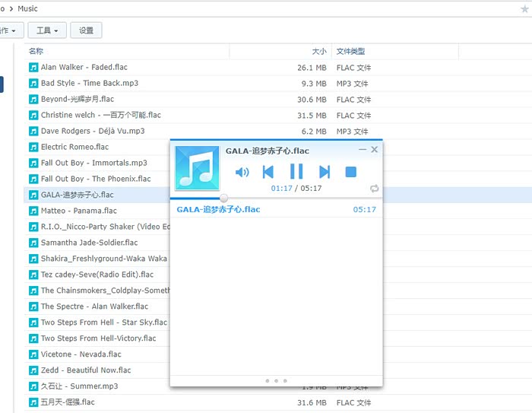Bookmark this folder with the star icon
The width and height of the screenshot is (532, 413).
coord(524,9)
